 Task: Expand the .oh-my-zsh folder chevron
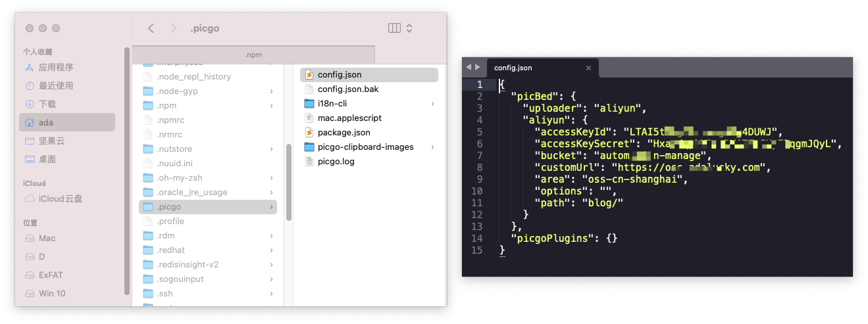[x=271, y=178]
